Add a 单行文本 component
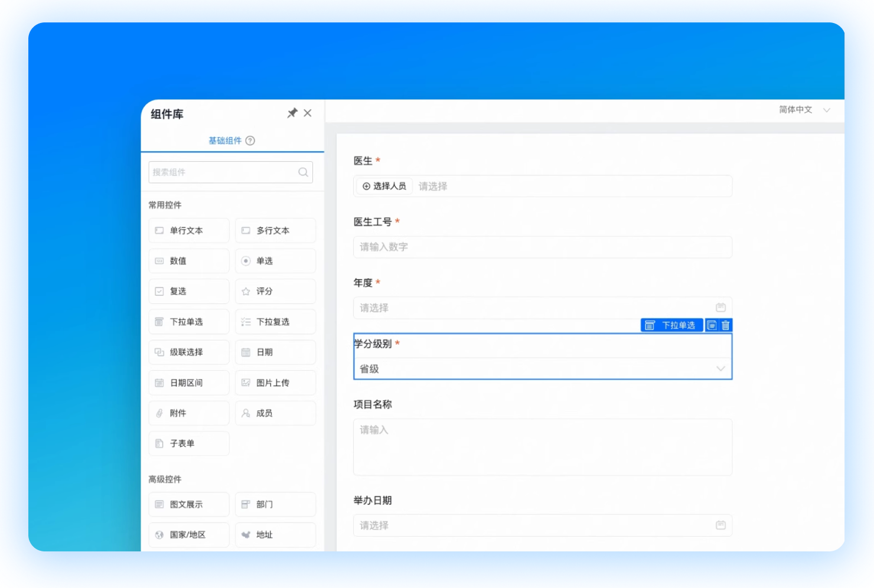The height and width of the screenshot is (588, 874). pyautogui.click(x=189, y=231)
